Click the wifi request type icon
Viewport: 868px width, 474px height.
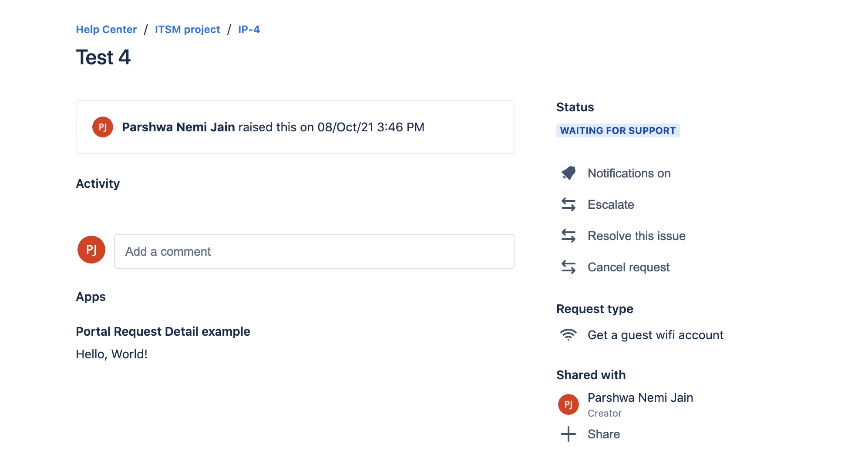click(569, 335)
